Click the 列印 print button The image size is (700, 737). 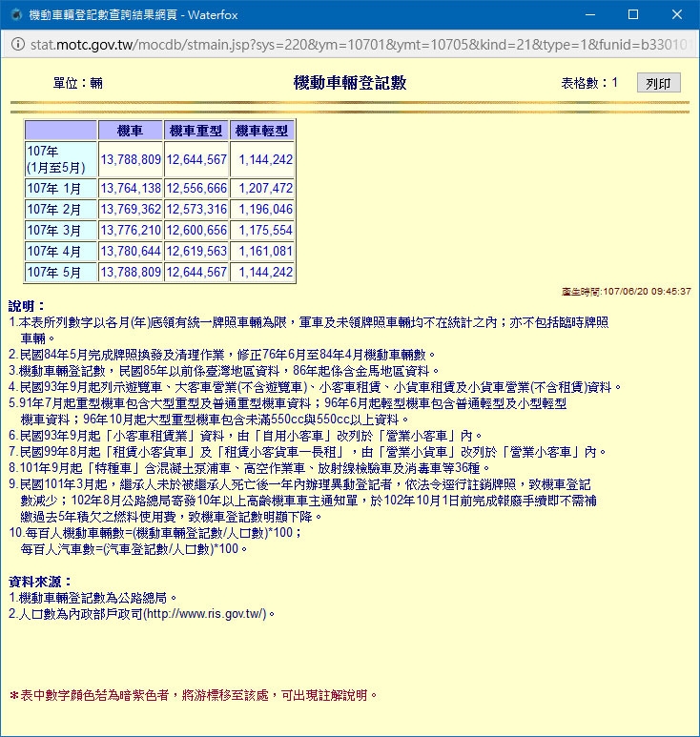click(658, 83)
